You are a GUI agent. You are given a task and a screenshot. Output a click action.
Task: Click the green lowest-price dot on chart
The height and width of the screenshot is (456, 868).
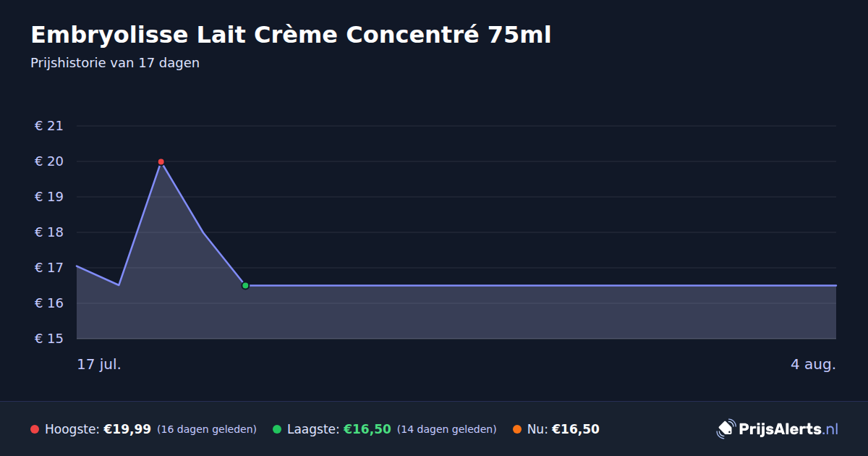(245, 286)
